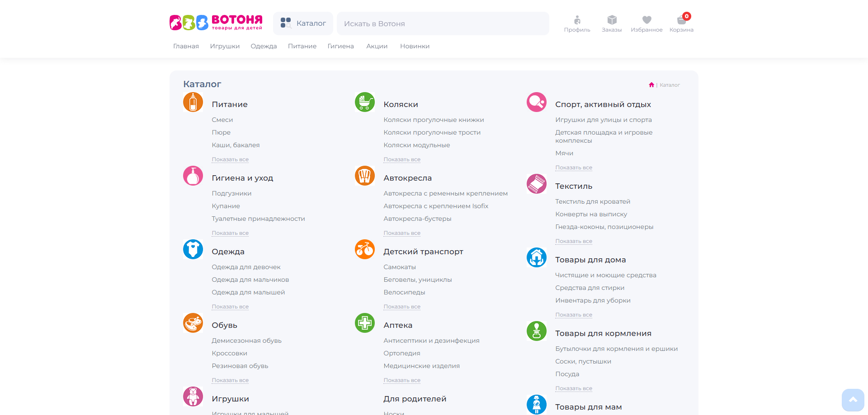Viewport: 868px width, 415px height.
Task: Focus the Искать в Ботоня search field
Action: [x=443, y=23]
